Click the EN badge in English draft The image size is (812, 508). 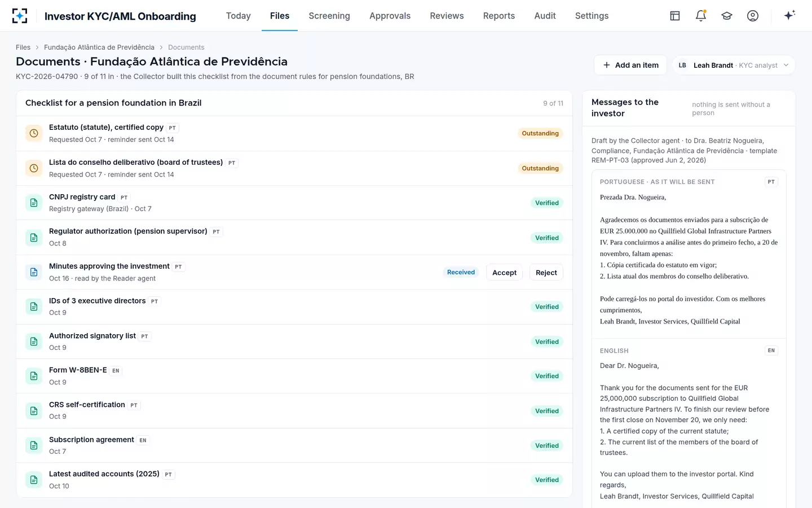(771, 351)
